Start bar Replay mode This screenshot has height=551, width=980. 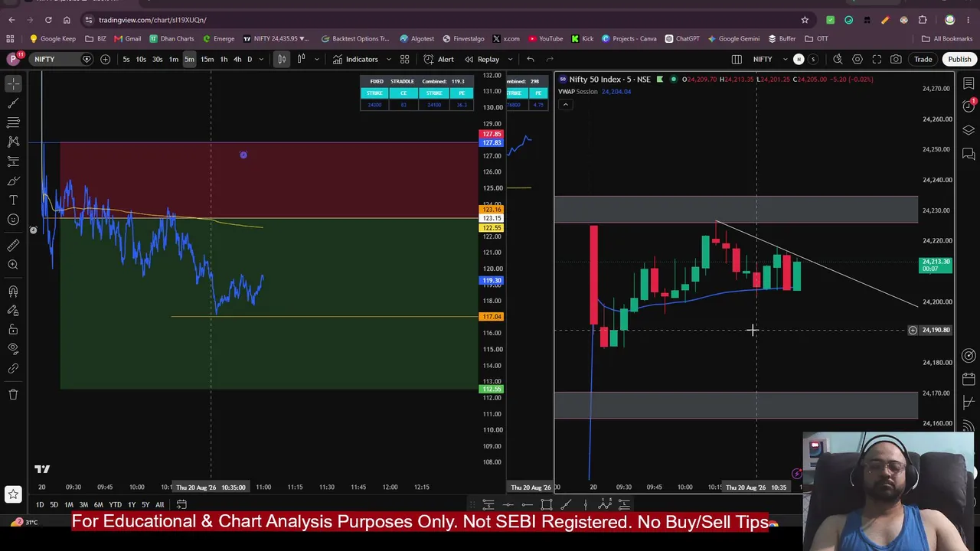(x=482, y=59)
